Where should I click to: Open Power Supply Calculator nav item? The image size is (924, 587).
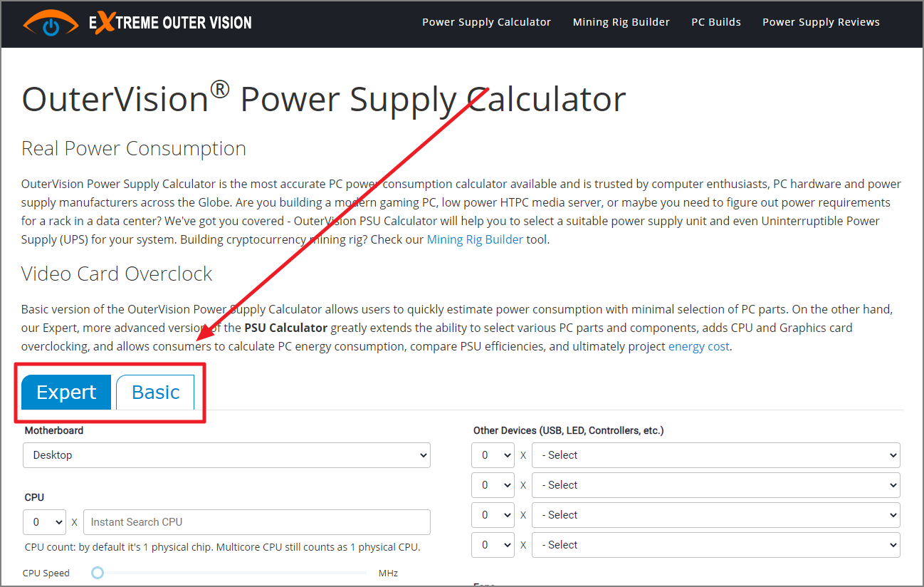[486, 22]
